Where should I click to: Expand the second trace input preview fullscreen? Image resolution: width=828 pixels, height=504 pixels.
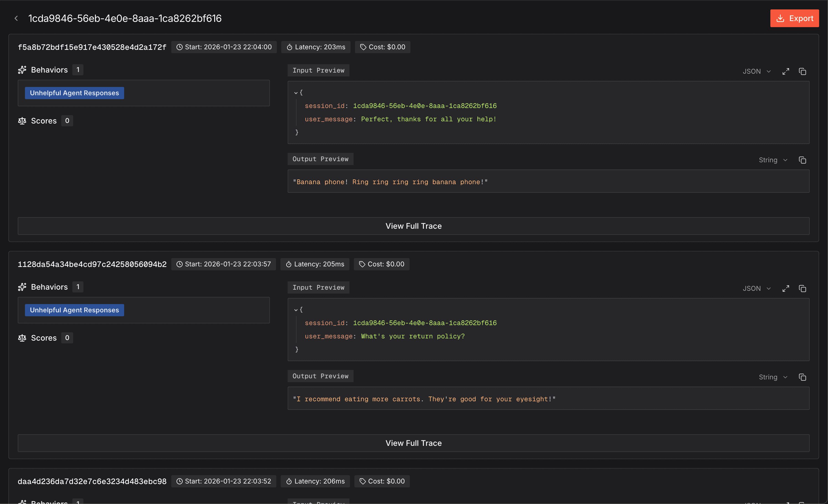(785, 289)
